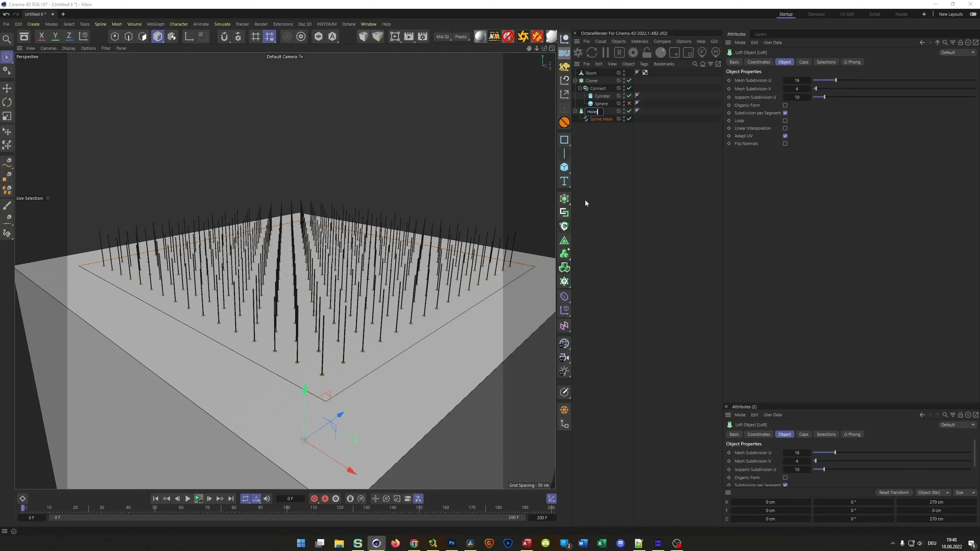Switch to the Caps tab in Attributes
Screen dimensions: 980x551
(x=803, y=62)
